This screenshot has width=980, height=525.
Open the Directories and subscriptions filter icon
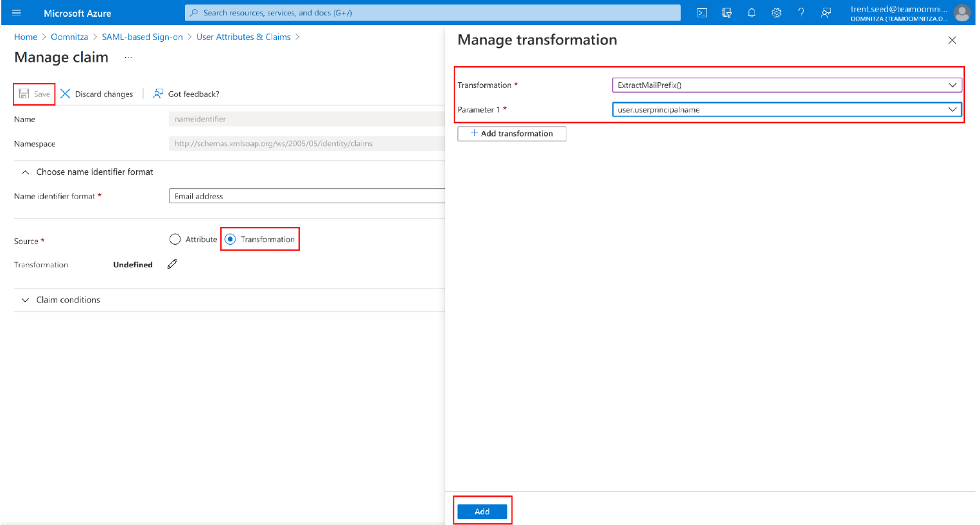(726, 13)
